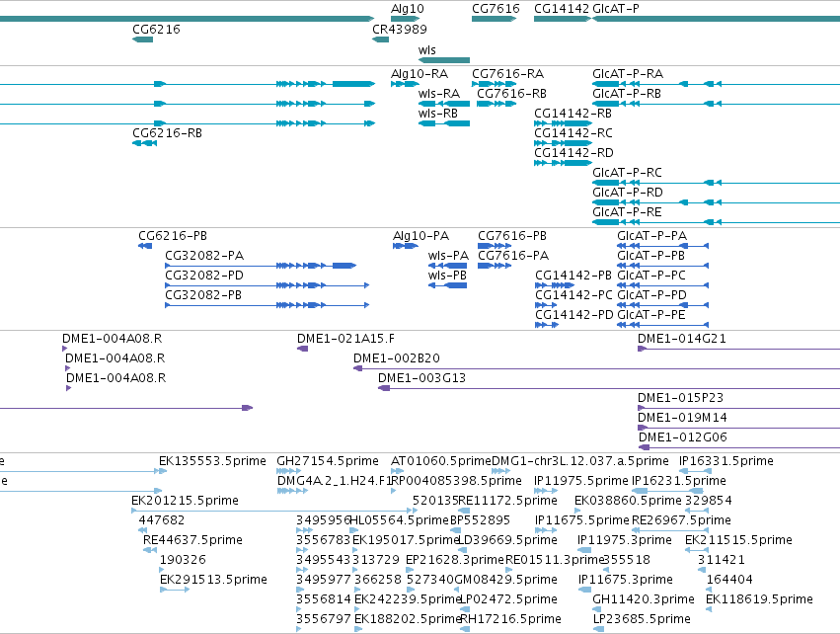Select the CG7616-RA transcript label

pos(508,73)
